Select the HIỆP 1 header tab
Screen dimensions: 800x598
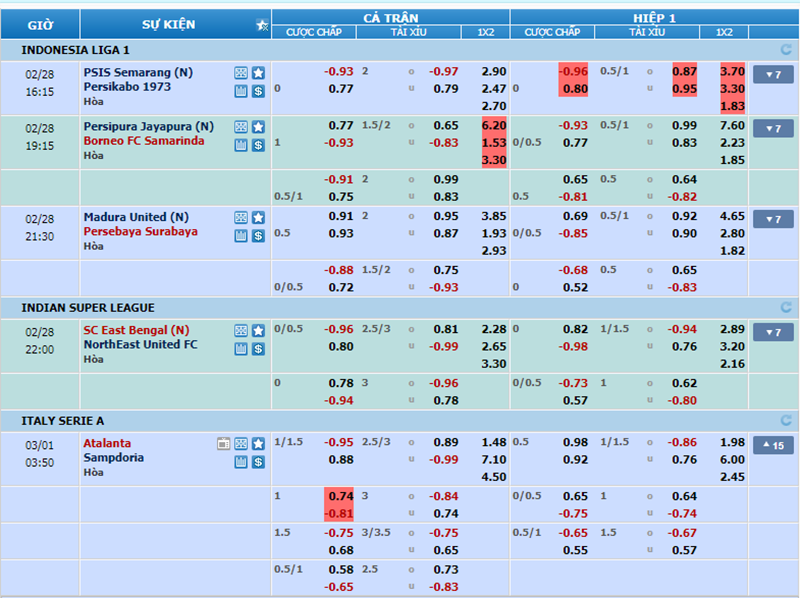[x=654, y=18]
